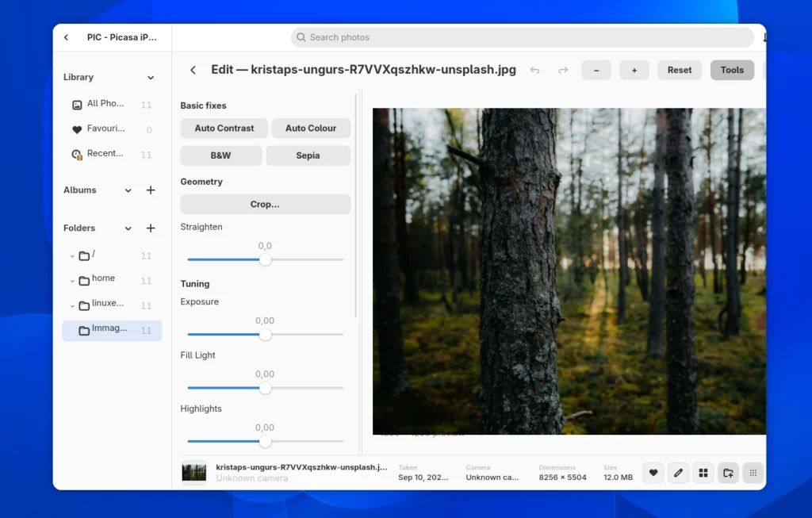Click the Basic fixes heading
The width and height of the screenshot is (812, 518).
point(204,106)
